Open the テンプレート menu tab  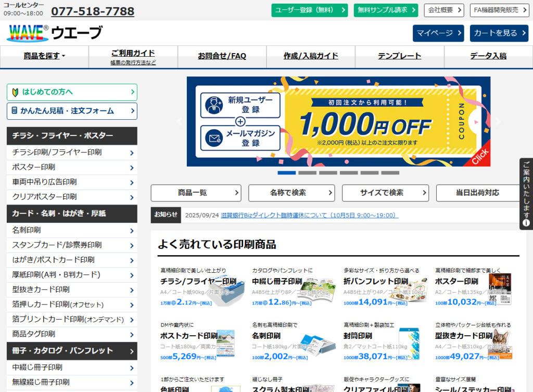[x=399, y=56]
